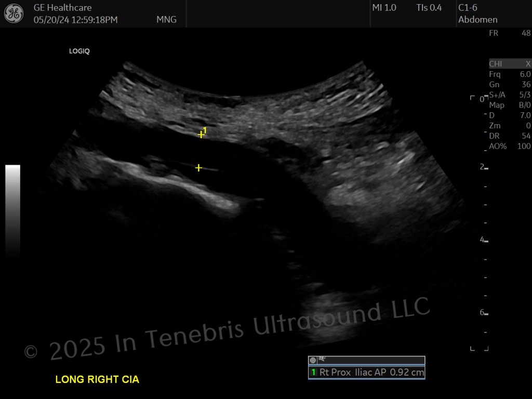Click the D 7.0 depth parameter
The width and height of the screenshot is (532, 399).
tap(510, 115)
